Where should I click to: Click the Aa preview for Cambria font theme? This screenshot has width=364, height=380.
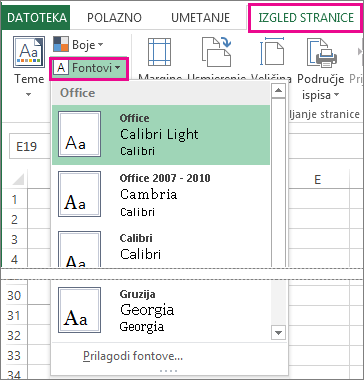click(79, 194)
